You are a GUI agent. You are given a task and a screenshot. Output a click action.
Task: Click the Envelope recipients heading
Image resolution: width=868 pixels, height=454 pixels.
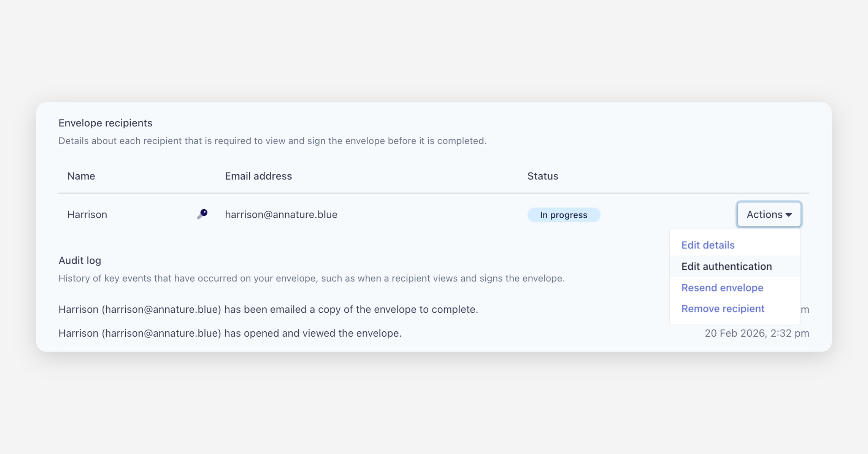click(105, 123)
